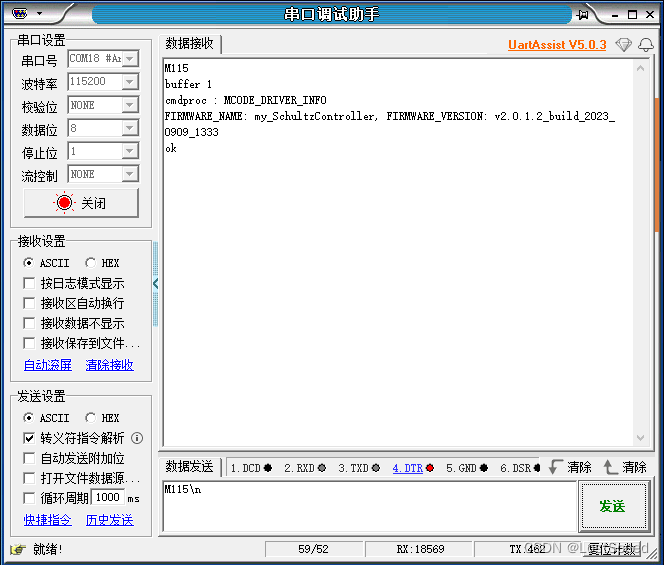Click the down-arrow 清除 button
This screenshot has width=664, height=565.
tap(570, 467)
